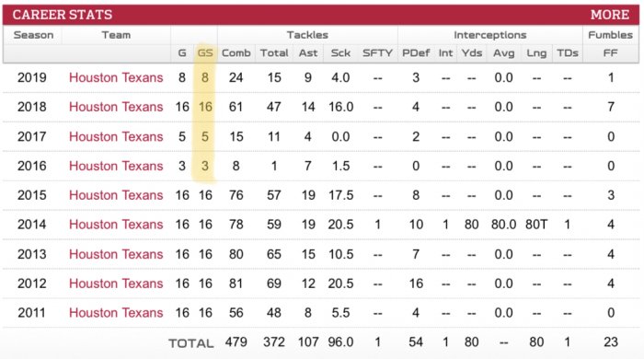Click the MORE link in header
The width and height of the screenshot is (644, 359).
(609, 15)
